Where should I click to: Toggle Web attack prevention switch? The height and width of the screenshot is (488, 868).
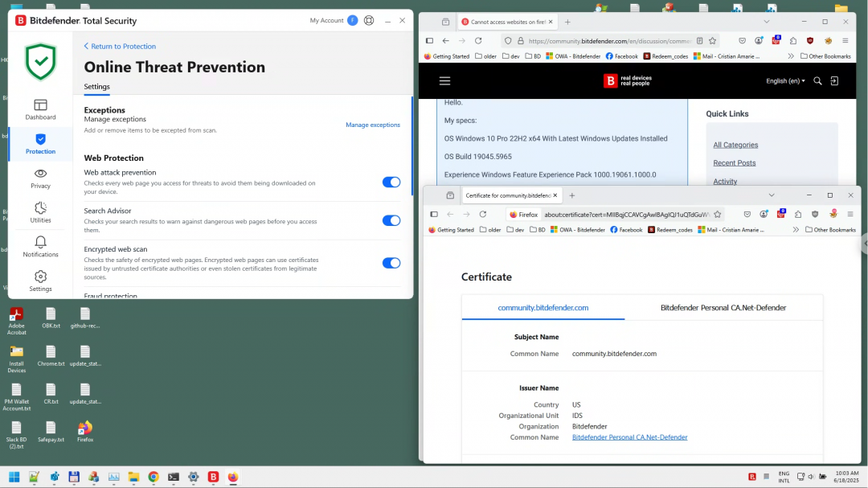(x=391, y=182)
